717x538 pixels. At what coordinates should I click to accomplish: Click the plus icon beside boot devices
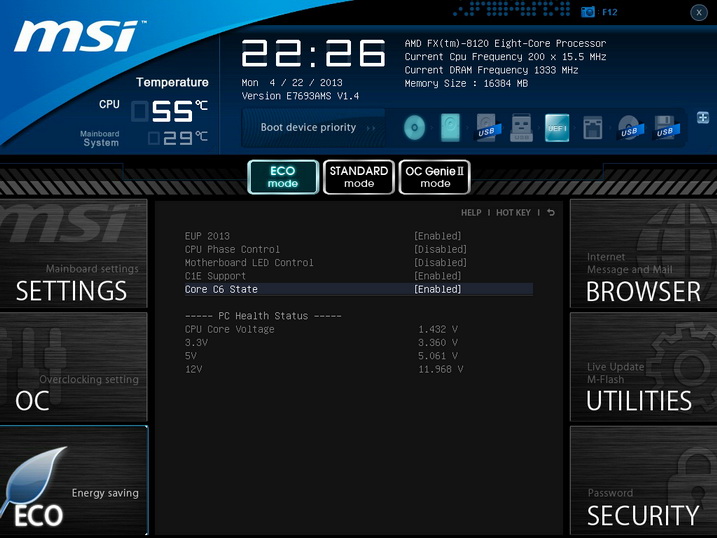(703, 117)
